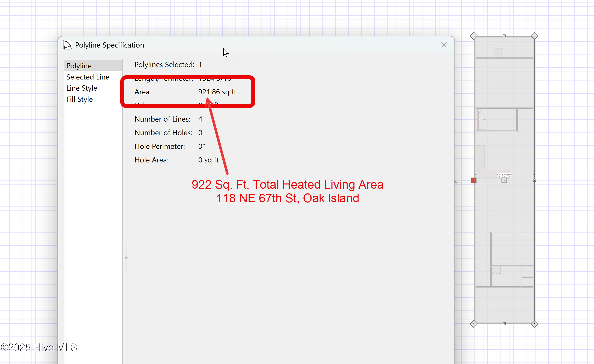Switch to Line Style panel
The height and width of the screenshot is (364, 594).
[82, 88]
